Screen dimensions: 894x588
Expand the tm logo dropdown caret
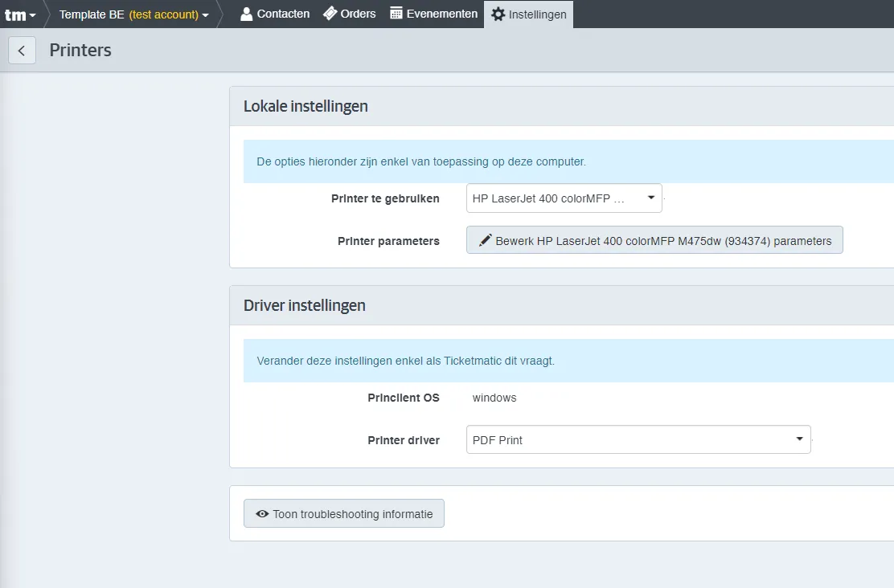pos(32,15)
